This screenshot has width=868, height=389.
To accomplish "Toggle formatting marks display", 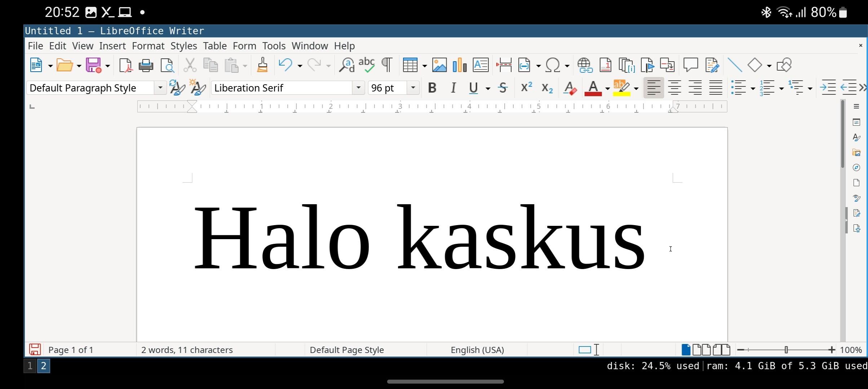I will pos(387,65).
